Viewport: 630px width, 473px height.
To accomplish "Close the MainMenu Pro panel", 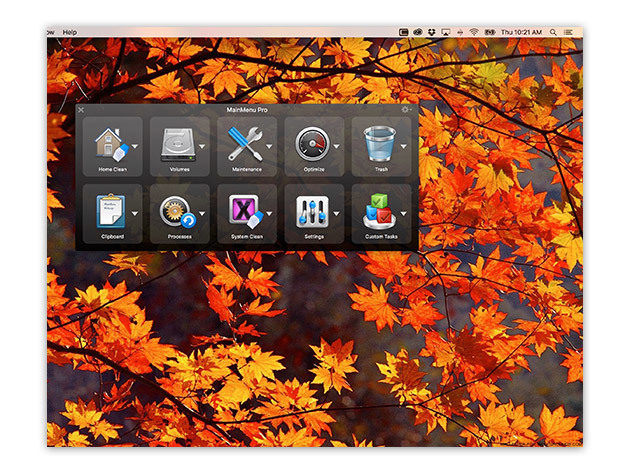I will coord(81,110).
